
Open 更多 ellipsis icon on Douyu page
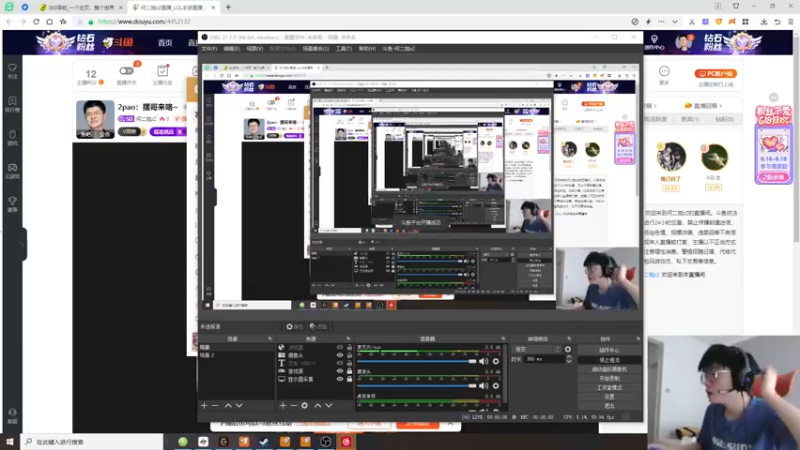click(x=664, y=71)
